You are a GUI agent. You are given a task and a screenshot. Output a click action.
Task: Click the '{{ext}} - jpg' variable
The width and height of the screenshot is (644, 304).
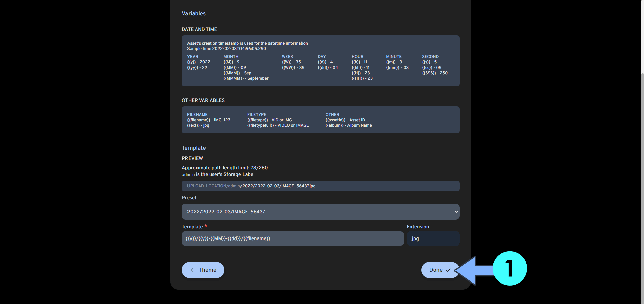click(198, 125)
